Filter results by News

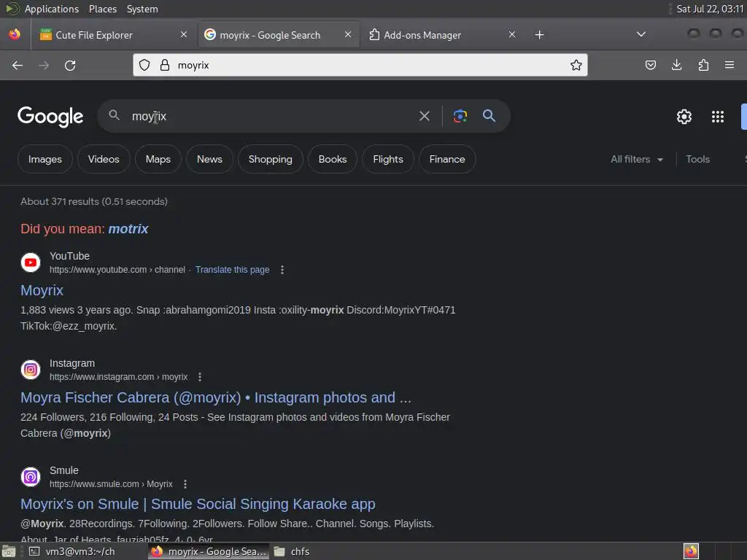pyautogui.click(x=209, y=159)
